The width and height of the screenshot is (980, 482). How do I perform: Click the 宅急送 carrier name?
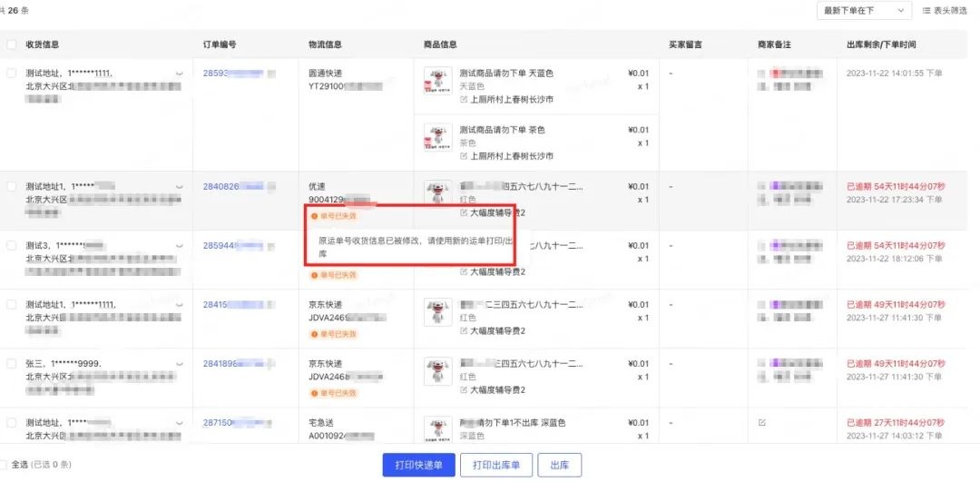(x=321, y=423)
